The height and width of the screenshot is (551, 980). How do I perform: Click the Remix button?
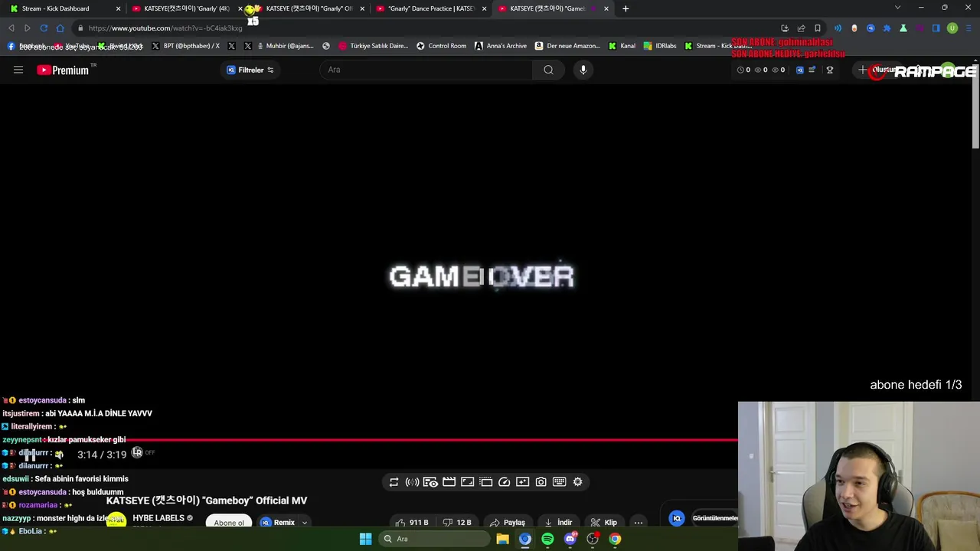(278, 523)
